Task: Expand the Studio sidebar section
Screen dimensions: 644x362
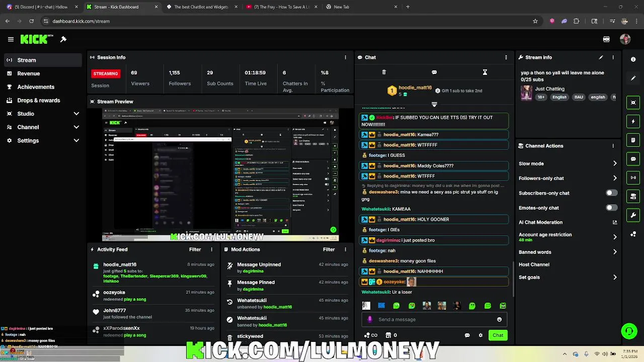Action: pos(76,114)
